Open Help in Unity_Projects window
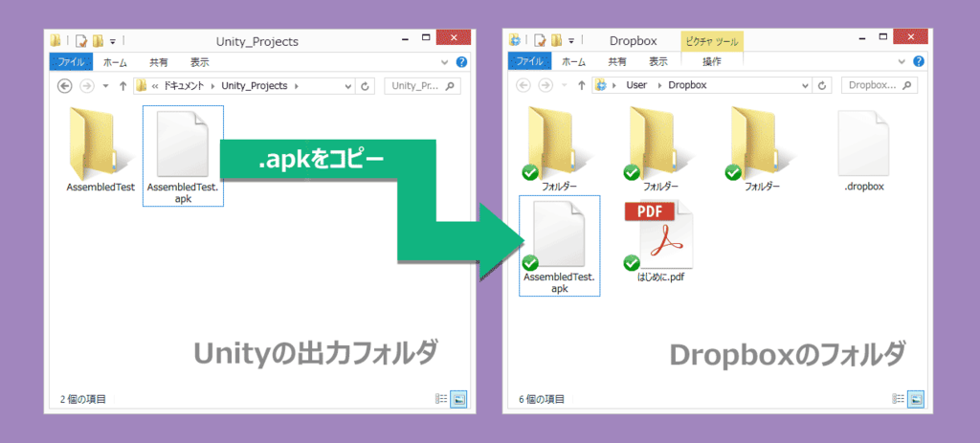 [x=462, y=62]
